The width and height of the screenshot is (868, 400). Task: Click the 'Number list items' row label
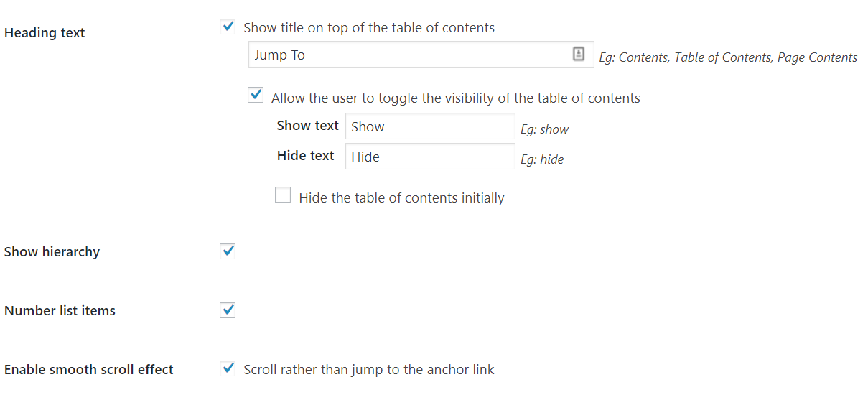60,311
